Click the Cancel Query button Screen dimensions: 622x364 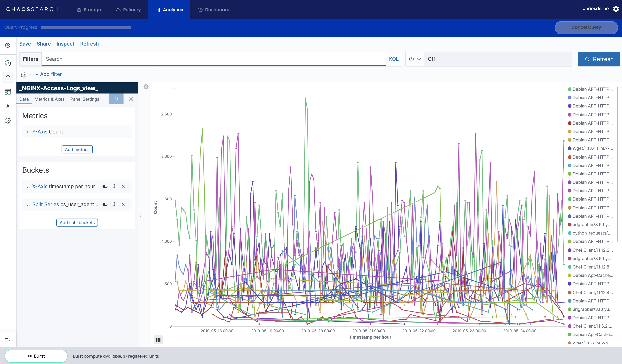(586, 27)
